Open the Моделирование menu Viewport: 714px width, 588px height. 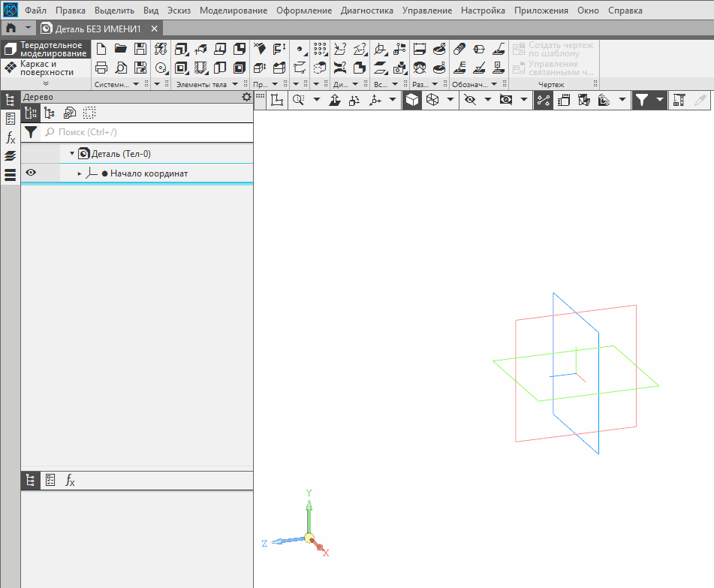(x=233, y=11)
